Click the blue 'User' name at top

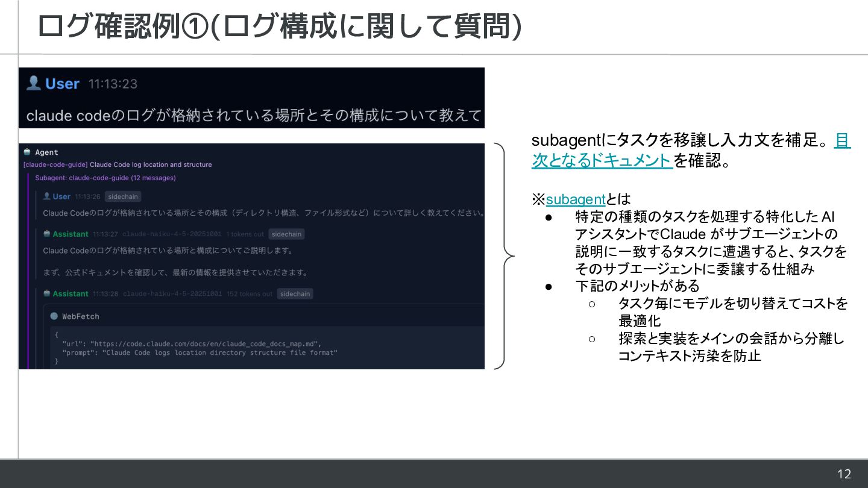pyautogui.click(x=62, y=84)
